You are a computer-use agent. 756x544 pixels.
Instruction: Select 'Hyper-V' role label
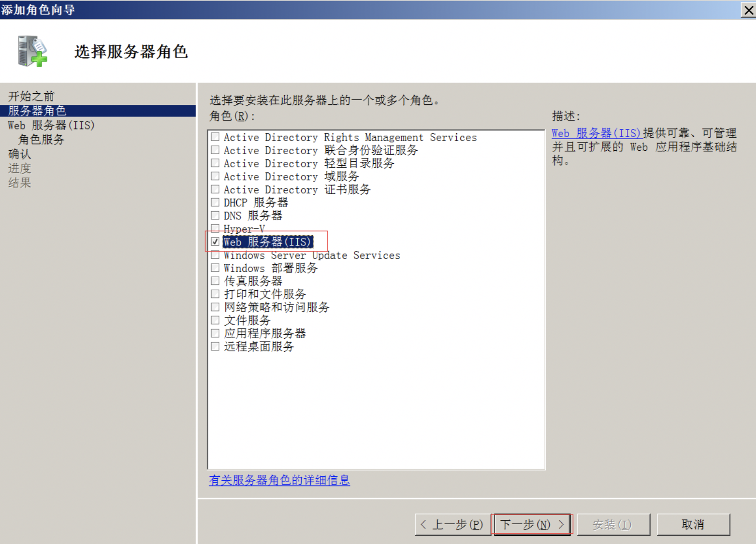click(244, 229)
